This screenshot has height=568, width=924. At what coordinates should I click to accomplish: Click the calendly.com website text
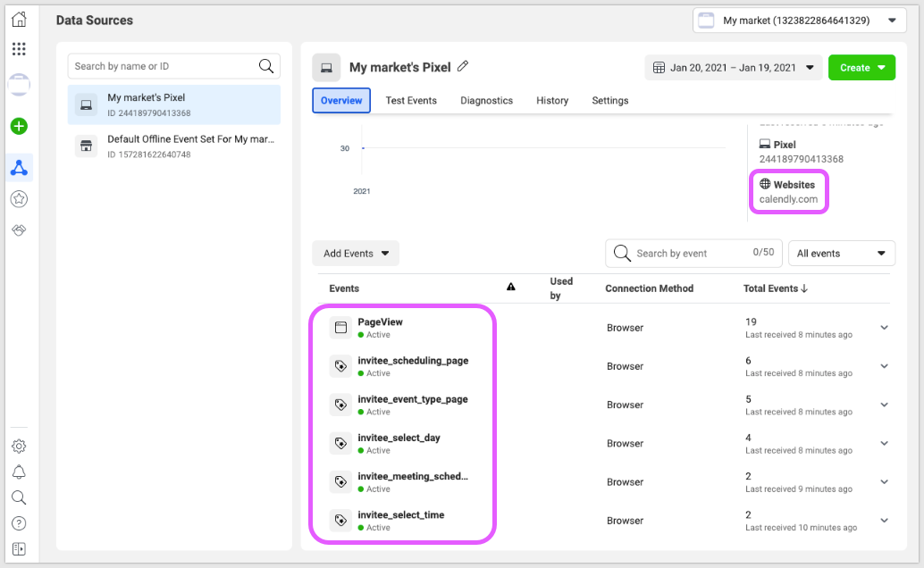pyautogui.click(x=788, y=199)
